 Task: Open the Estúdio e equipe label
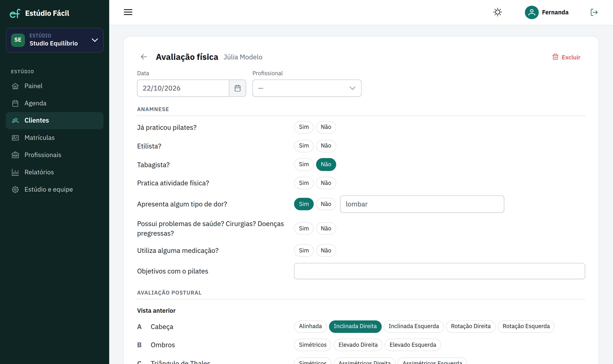[49, 189]
